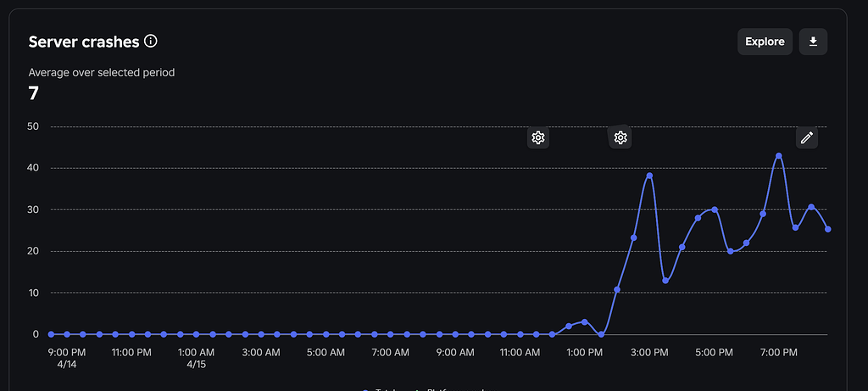The height and width of the screenshot is (391, 868).
Task: Download the Server crashes chart data
Action: click(813, 42)
